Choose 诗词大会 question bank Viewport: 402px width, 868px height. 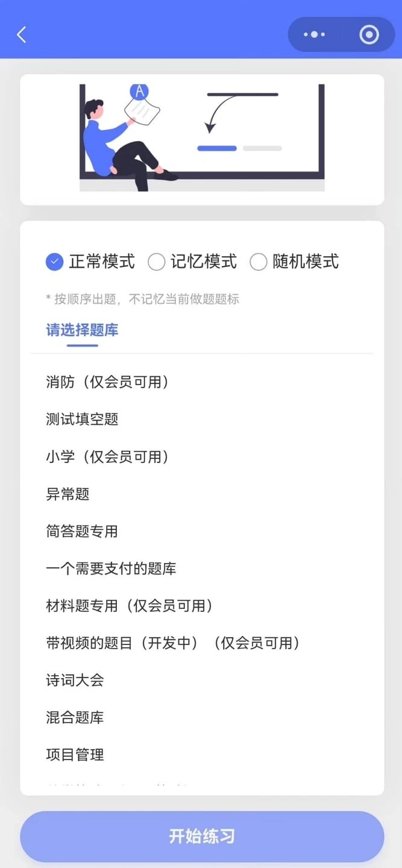point(202,681)
